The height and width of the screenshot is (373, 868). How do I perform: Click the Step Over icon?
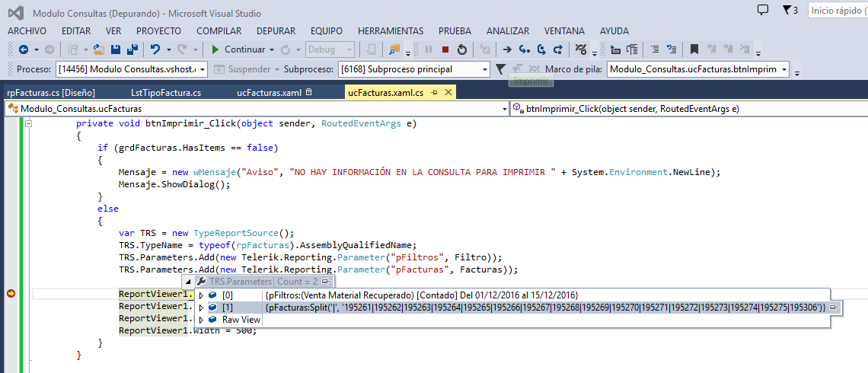[541, 49]
